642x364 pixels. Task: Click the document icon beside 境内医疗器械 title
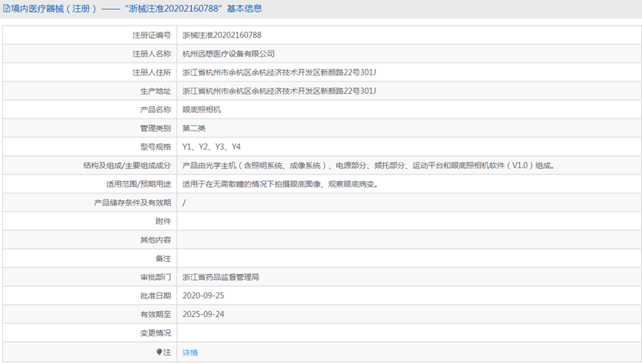[x=6, y=9]
